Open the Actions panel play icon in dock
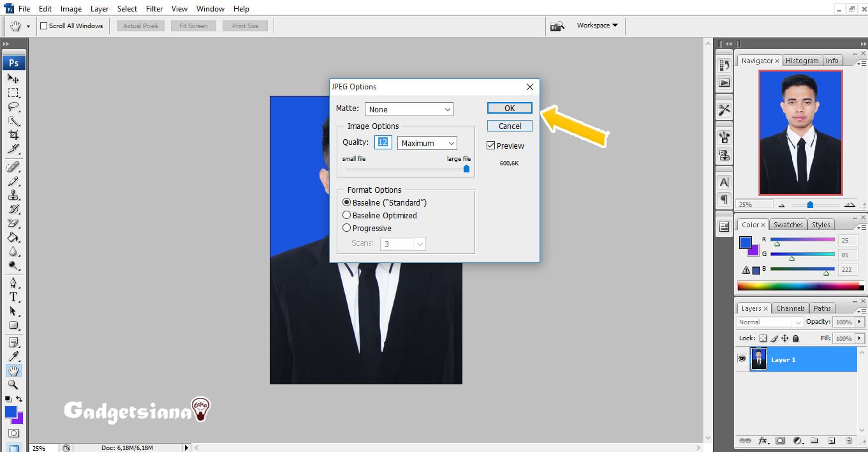868x452 pixels. click(x=724, y=82)
